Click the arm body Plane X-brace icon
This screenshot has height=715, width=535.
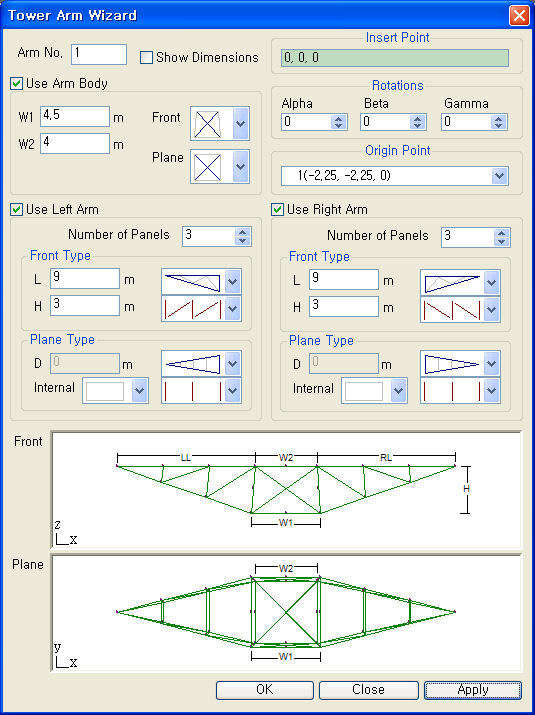[208, 167]
